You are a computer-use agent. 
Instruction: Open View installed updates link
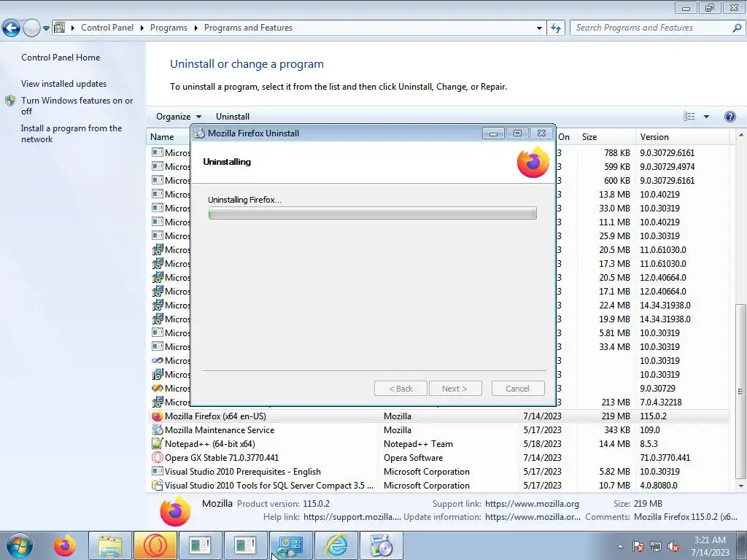[64, 84]
